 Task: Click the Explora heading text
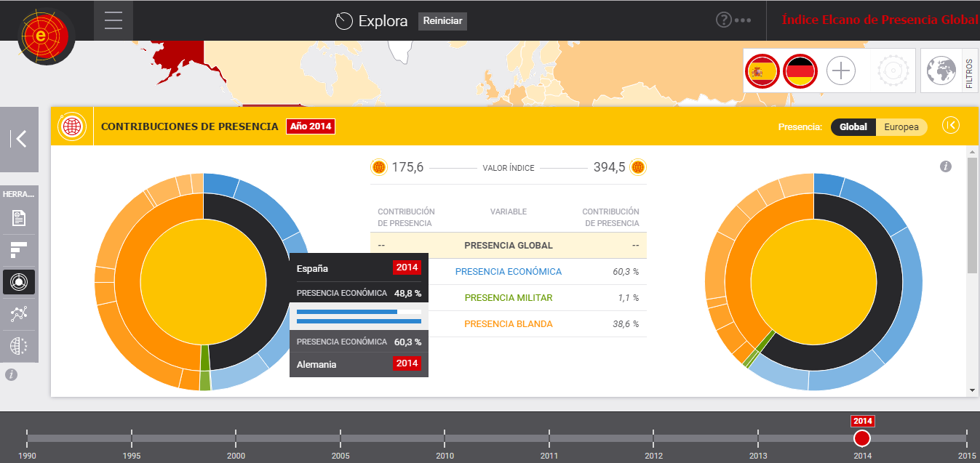pyautogui.click(x=383, y=21)
